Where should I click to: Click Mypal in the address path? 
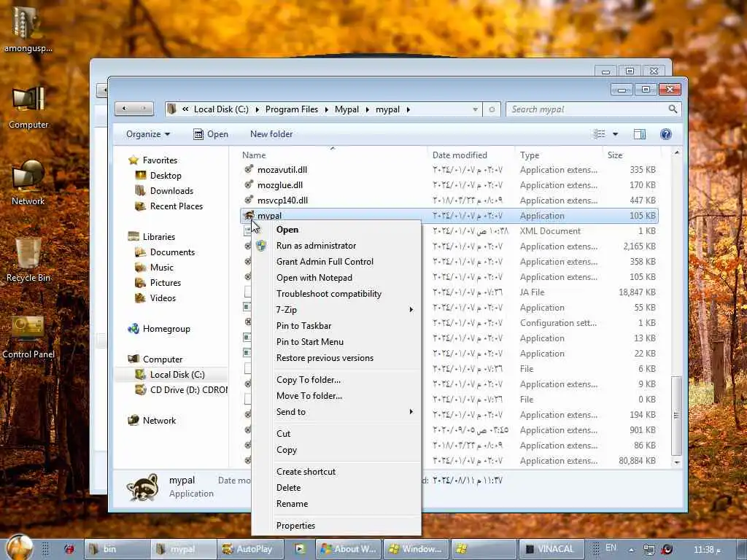[x=347, y=109]
